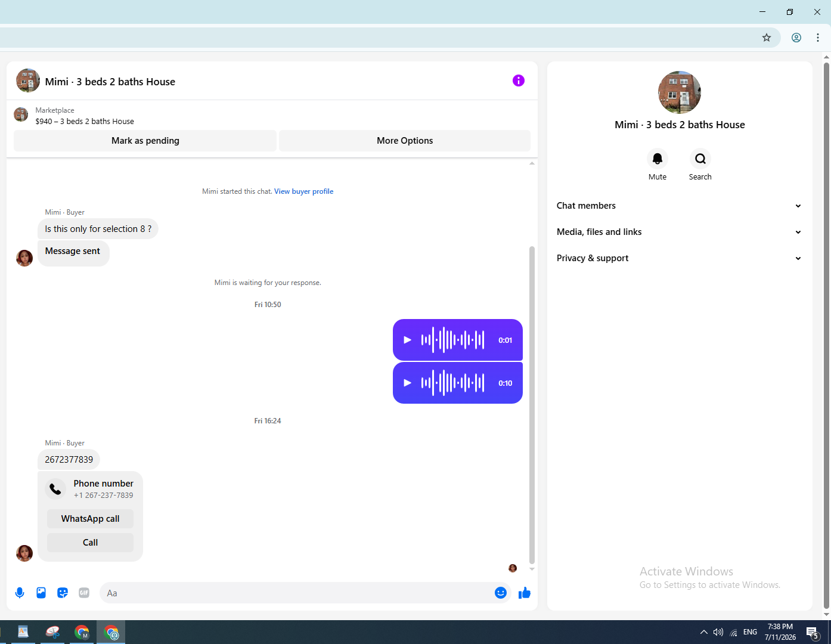Seek within 0:01 voice message waveform
The width and height of the screenshot is (831, 644).
click(453, 340)
